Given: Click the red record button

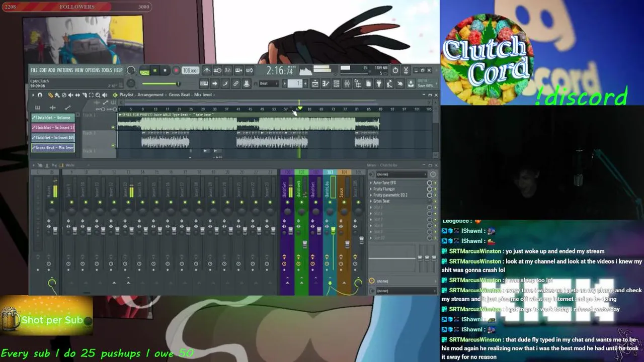Looking at the screenshot, I should [x=176, y=71].
